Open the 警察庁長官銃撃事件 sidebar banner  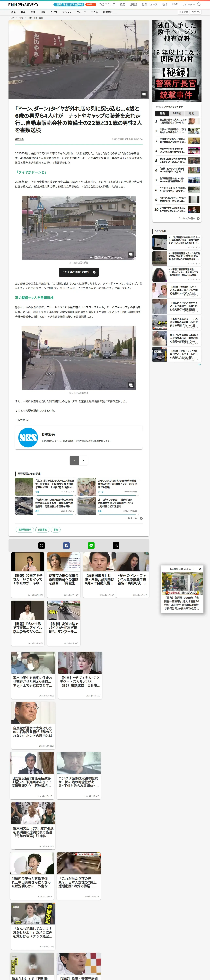[x=177, y=61]
